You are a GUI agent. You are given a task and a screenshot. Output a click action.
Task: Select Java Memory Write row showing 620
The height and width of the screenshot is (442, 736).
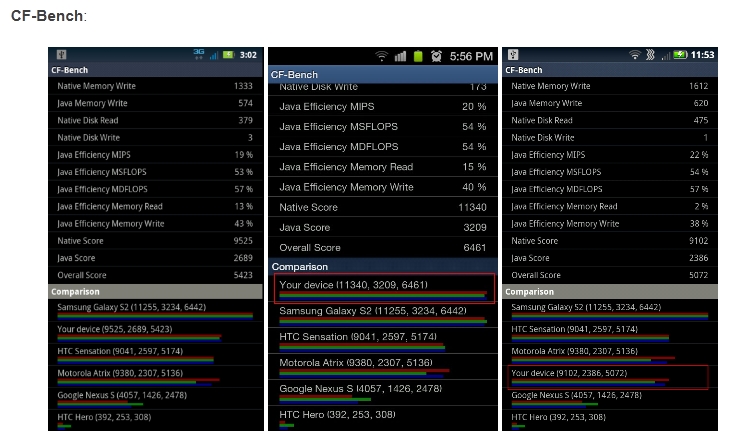point(610,103)
